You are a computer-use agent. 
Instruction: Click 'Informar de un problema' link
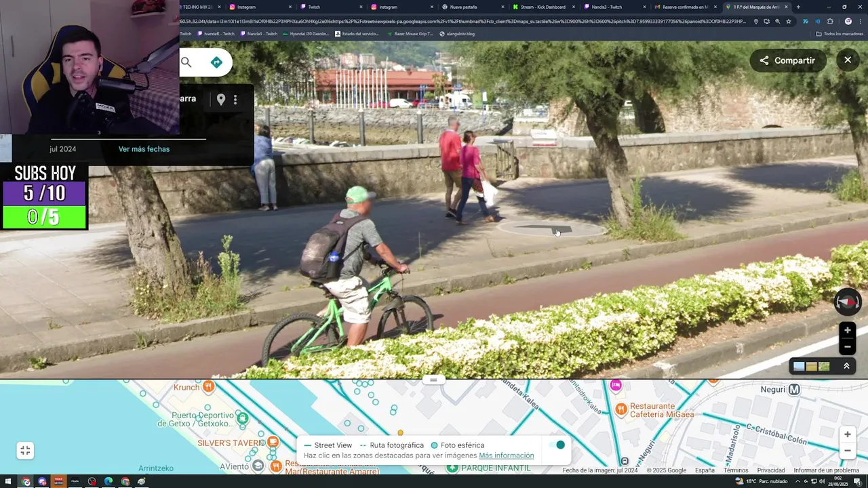(x=826, y=470)
